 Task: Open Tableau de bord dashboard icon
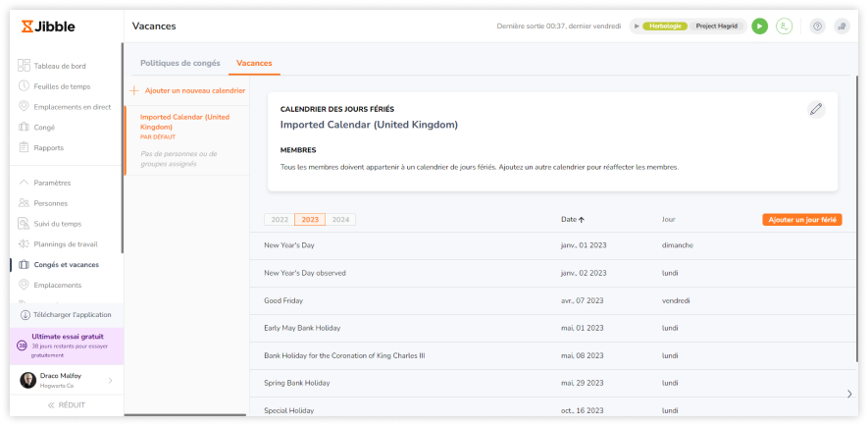pos(24,66)
